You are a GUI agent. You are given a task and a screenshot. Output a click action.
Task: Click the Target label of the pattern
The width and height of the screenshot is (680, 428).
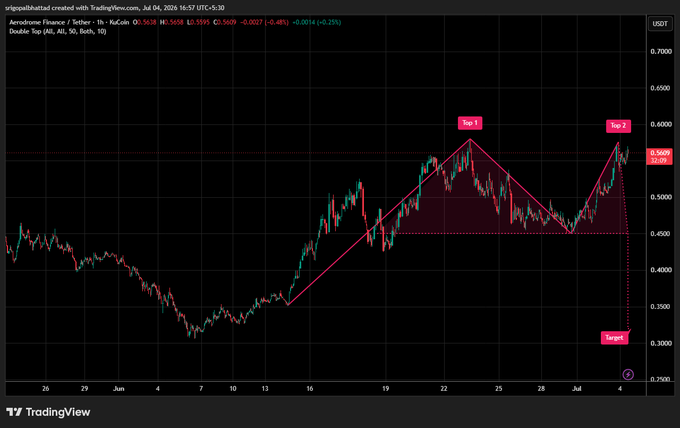click(614, 337)
